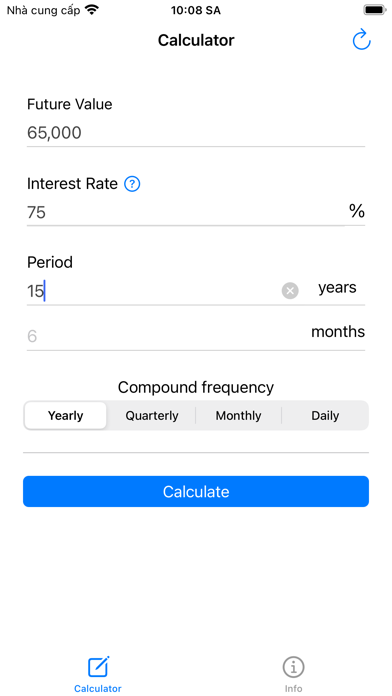
Task: Tap the battery indicator icon
Action: tap(375, 10)
